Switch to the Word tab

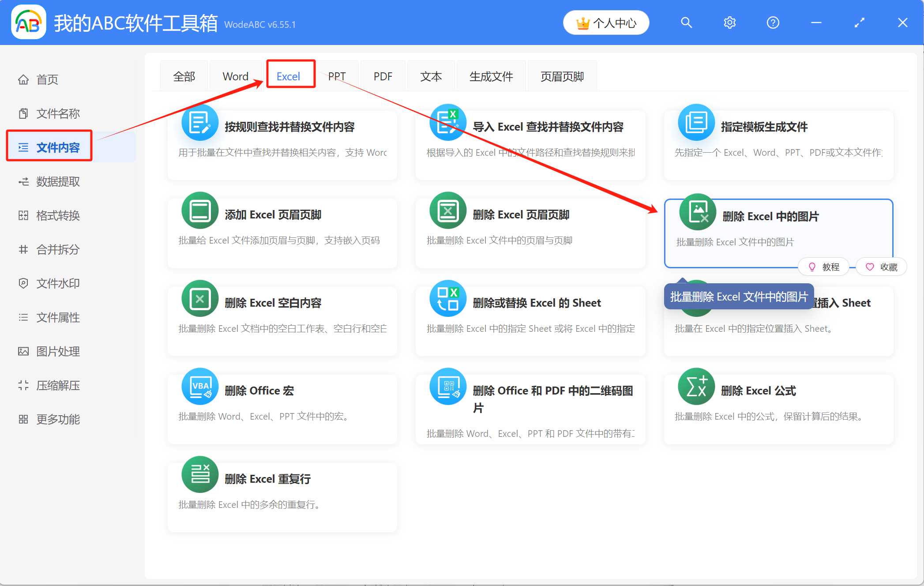[x=235, y=76]
